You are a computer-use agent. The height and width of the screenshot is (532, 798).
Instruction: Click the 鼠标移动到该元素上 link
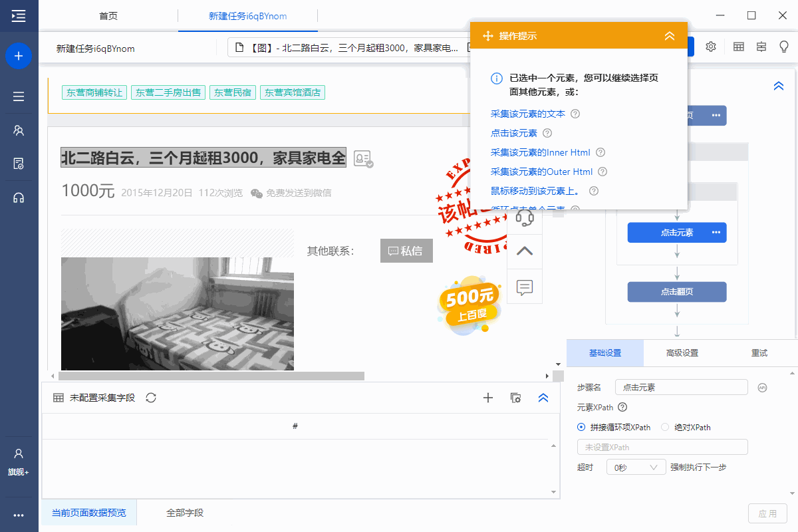pyautogui.click(x=535, y=191)
